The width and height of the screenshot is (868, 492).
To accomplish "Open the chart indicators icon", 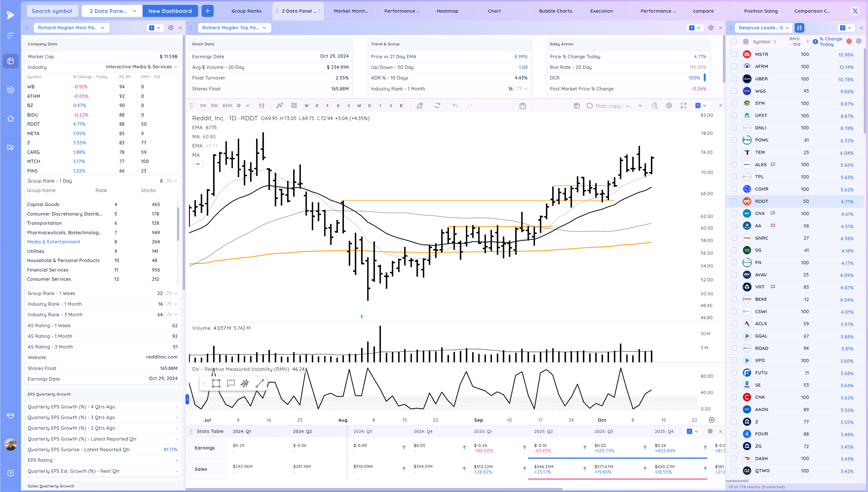I will click(x=279, y=106).
